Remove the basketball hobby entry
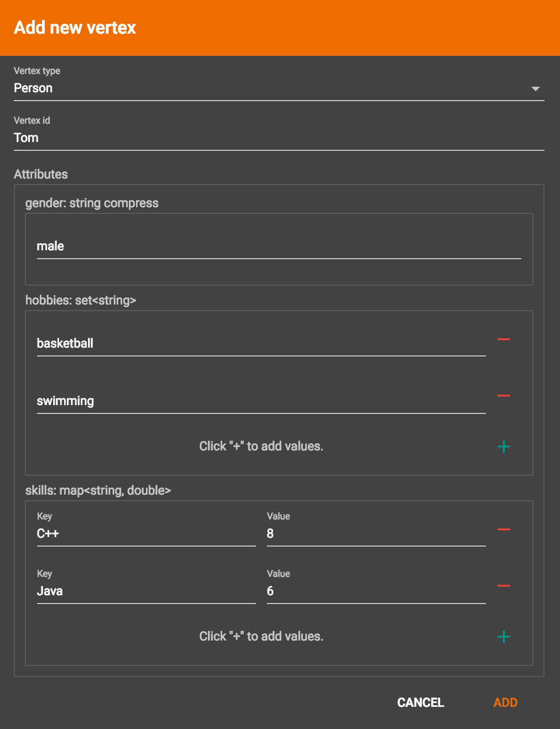This screenshot has height=729, width=560. tap(503, 339)
